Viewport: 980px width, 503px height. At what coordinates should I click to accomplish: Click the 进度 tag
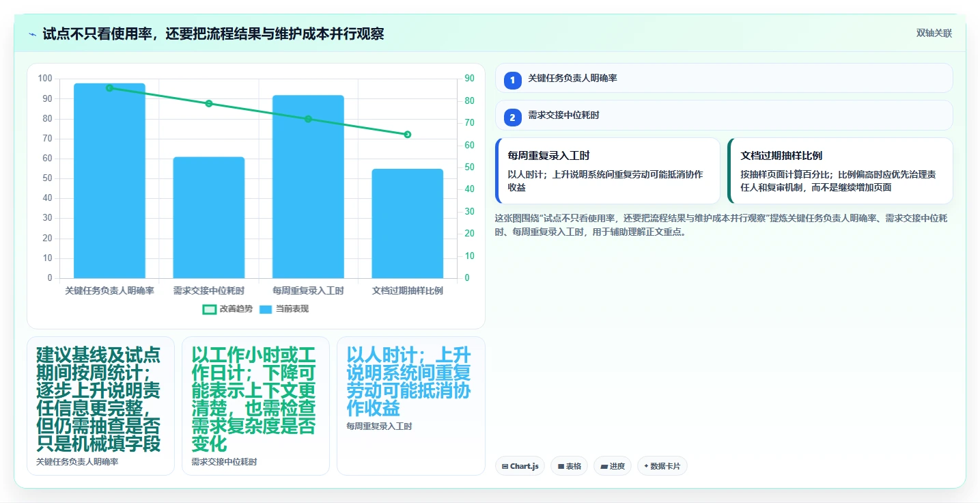coord(613,466)
